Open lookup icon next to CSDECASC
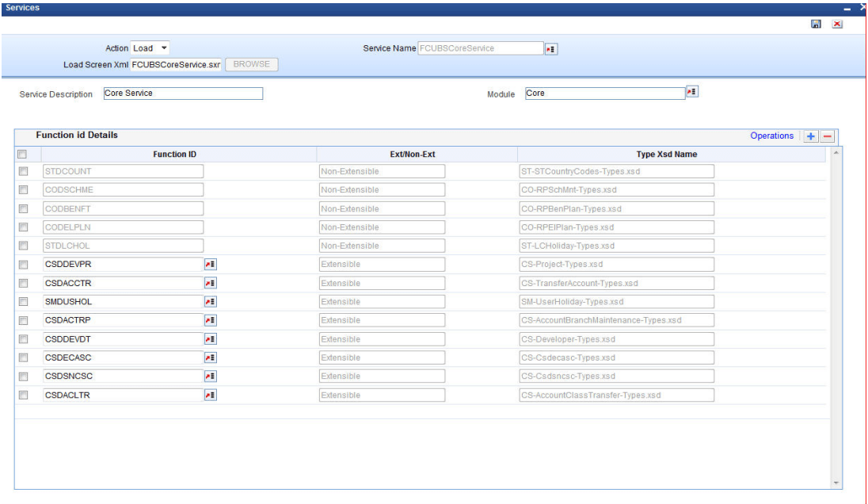This screenshot has height=504, width=868. point(211,357)
